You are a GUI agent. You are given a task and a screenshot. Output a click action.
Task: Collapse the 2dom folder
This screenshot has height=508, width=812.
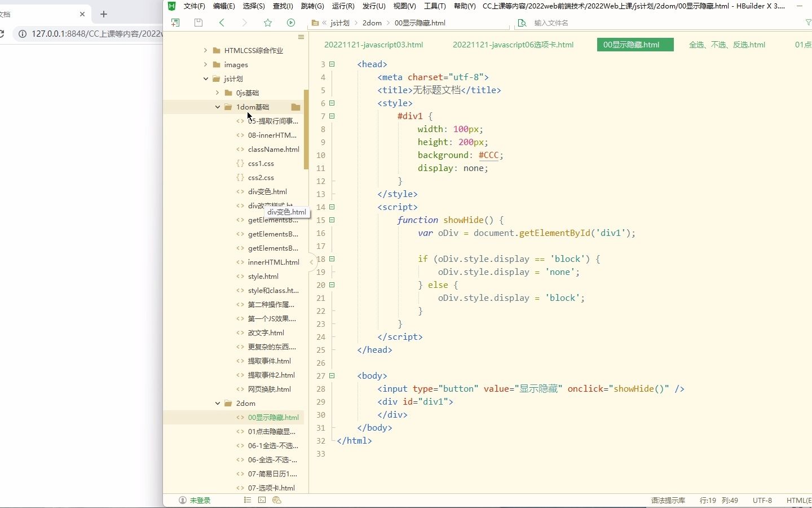click(x=218, y=403)
